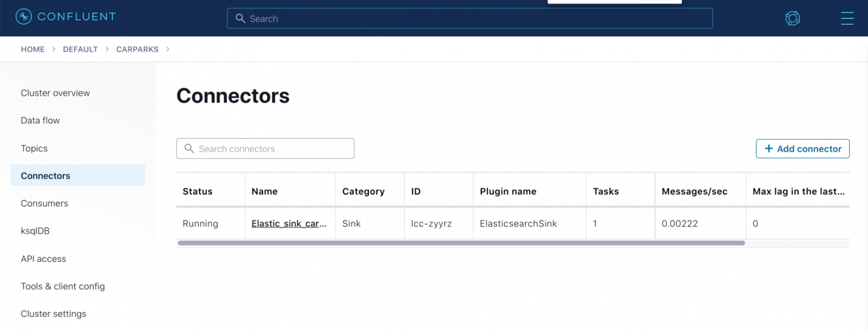Open Cluster settings

click(53, 313)
